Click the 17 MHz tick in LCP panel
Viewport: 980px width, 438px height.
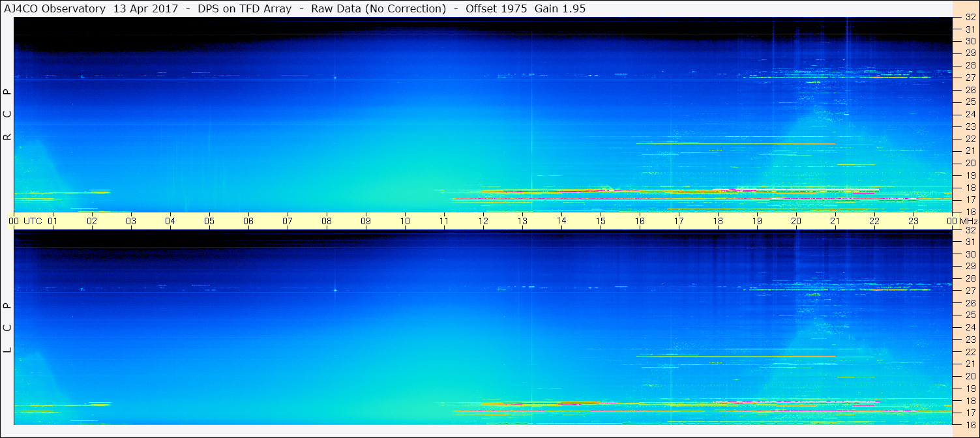click(970, 413)
